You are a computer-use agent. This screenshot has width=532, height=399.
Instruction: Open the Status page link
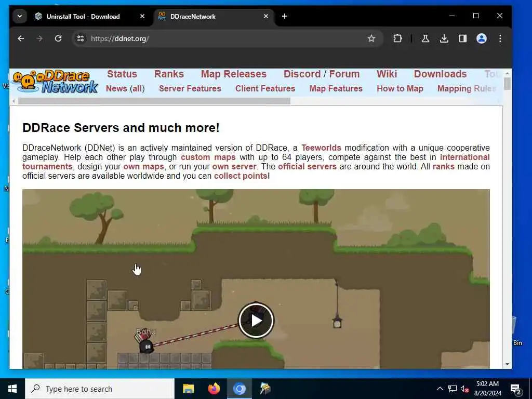[x=122, y=74]
